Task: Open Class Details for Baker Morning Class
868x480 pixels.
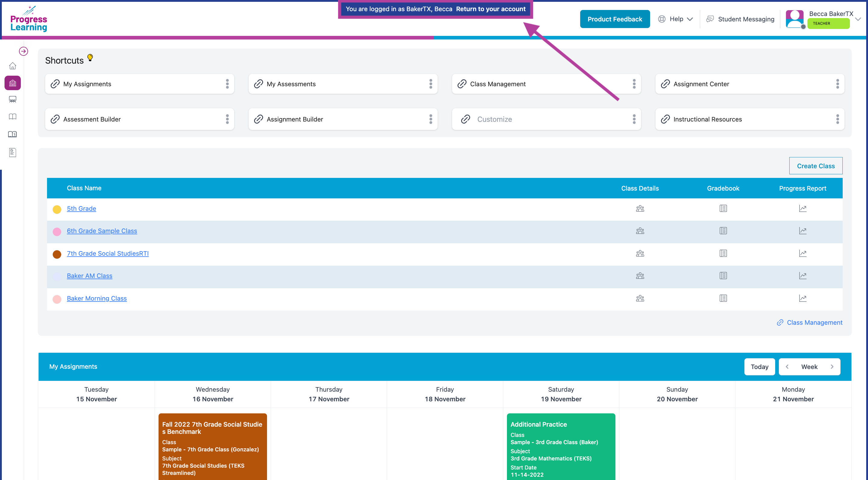Action: click(x=640, y=298)
